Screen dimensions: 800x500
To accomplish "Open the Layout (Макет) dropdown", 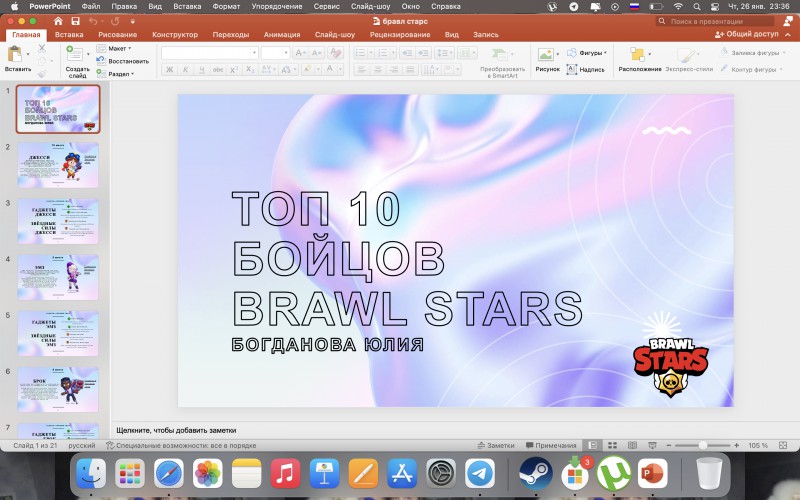I will coord(114,48).
